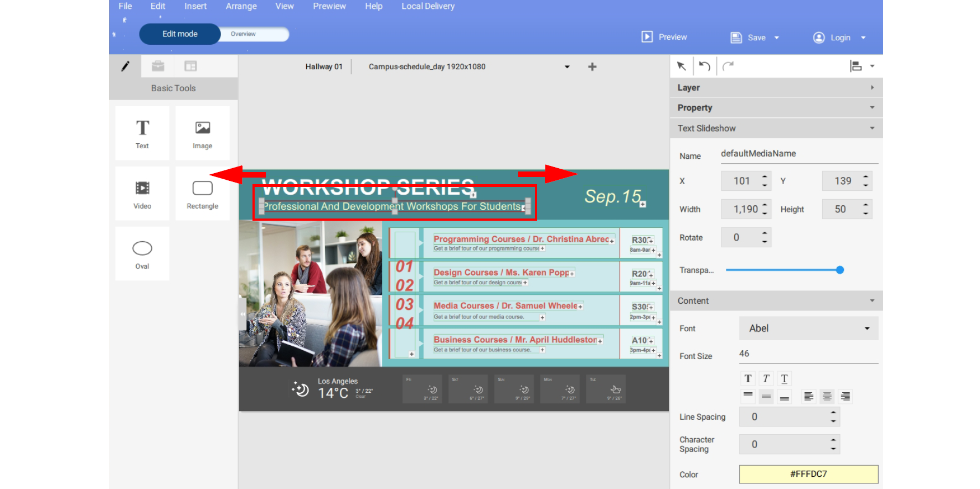The height and width of the screenshot is (489, 980).
Task: Click the plus icon to add a layout
Action: (592, 67)
